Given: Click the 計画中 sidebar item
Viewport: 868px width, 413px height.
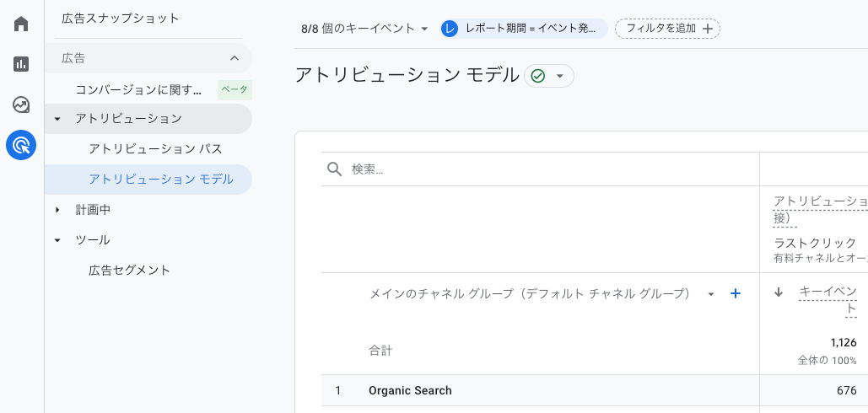Looking at the screenshot, I should (x=93, y=210).
